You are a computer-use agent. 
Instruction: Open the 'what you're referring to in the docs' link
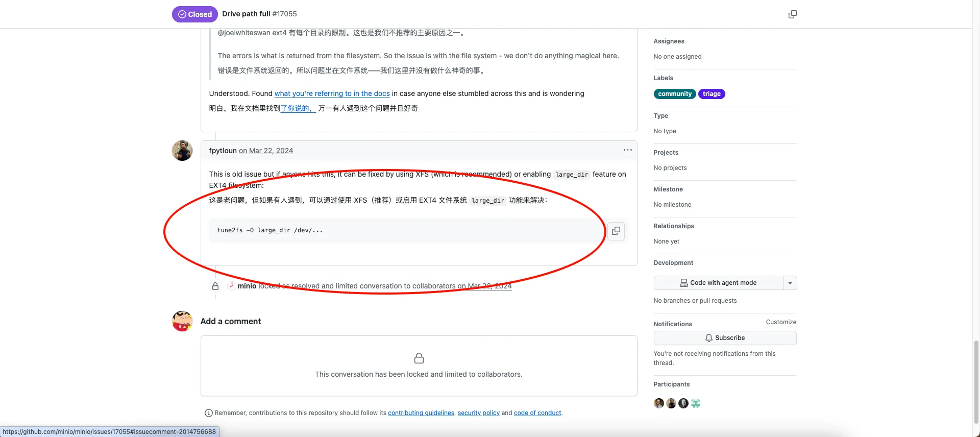[332, 93]
